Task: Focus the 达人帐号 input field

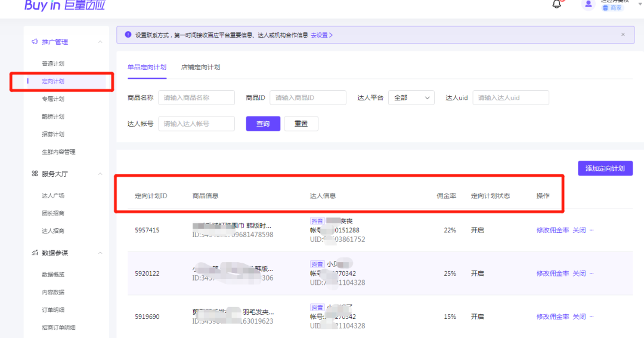Action: coord(196,124)
